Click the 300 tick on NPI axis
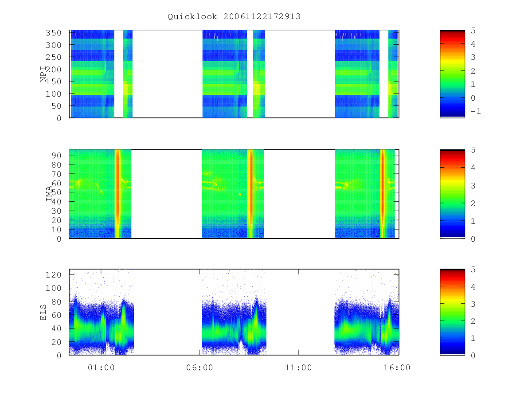This screenshot has height=399, width=532. (x=54, y=45)
